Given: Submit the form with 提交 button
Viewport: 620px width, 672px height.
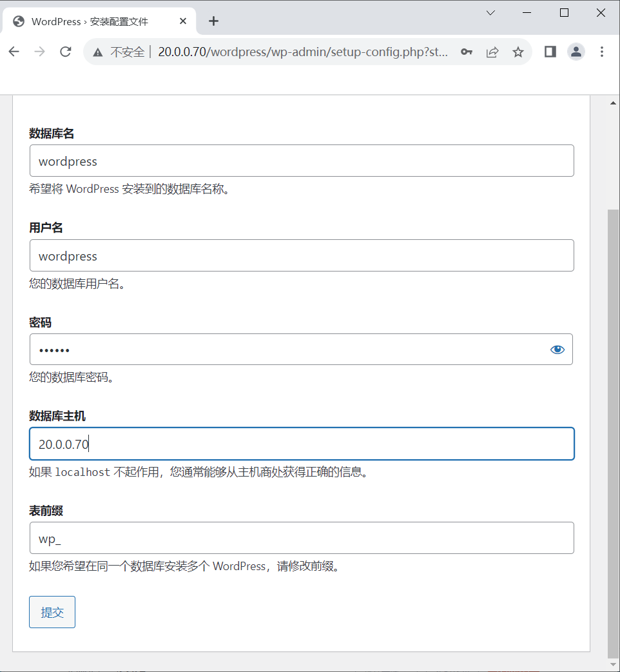Looking at the screenshot, I should [x=52, y=612].
